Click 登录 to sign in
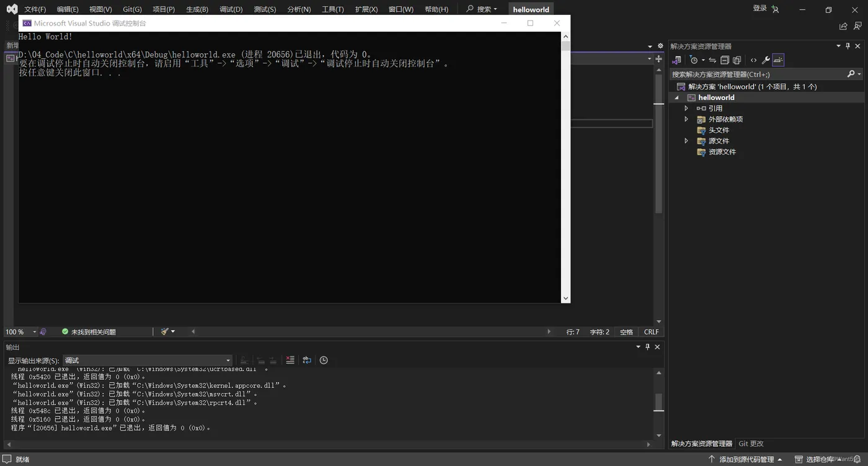 [x=759, y=8]
